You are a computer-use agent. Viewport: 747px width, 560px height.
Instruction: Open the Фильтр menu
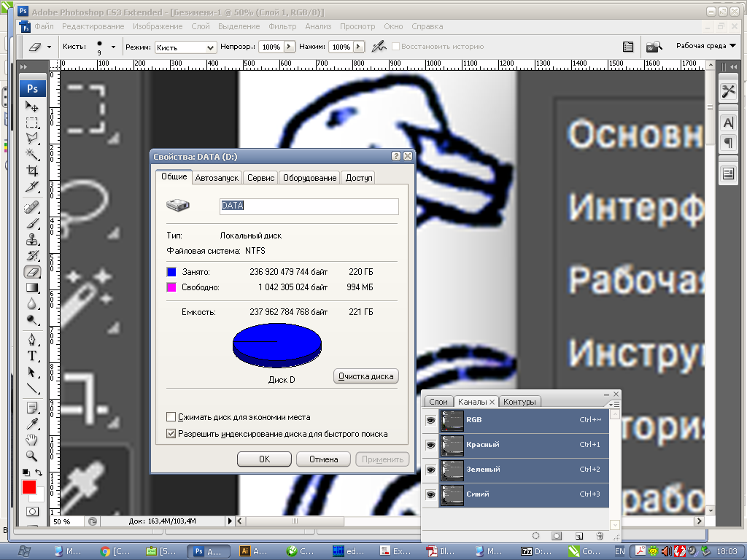(x=282, y=27)
